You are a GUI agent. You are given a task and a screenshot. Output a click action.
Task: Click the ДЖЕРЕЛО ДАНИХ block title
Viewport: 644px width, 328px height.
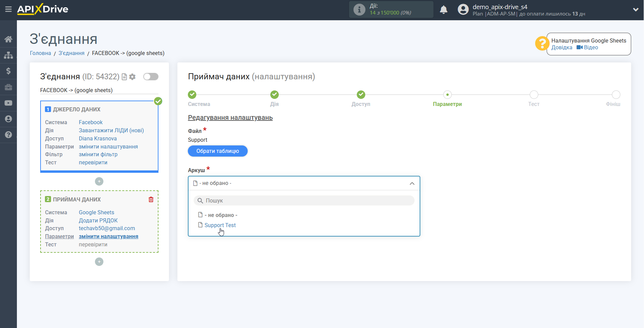(76, 110)
